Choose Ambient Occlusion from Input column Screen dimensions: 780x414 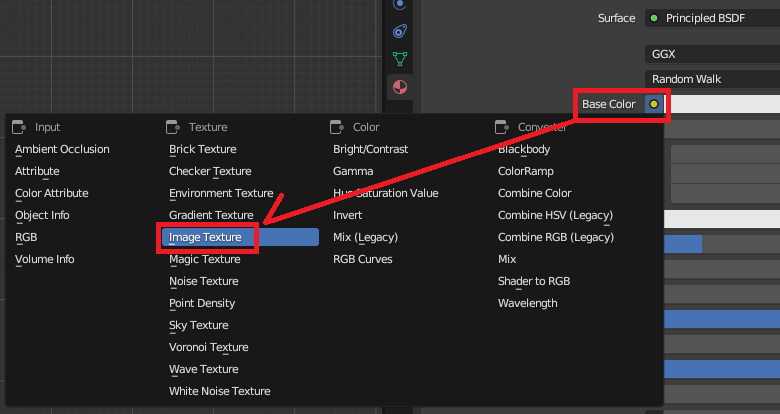tap(62, 149)
